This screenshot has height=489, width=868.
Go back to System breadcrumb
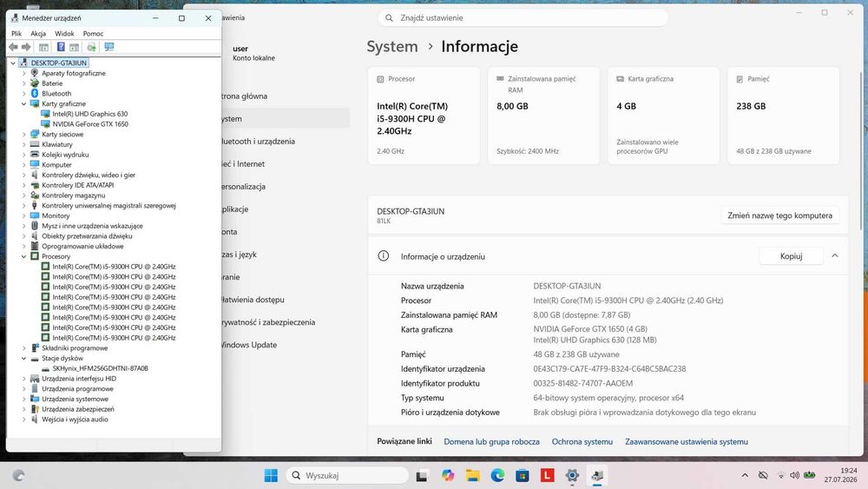[392, 47]
